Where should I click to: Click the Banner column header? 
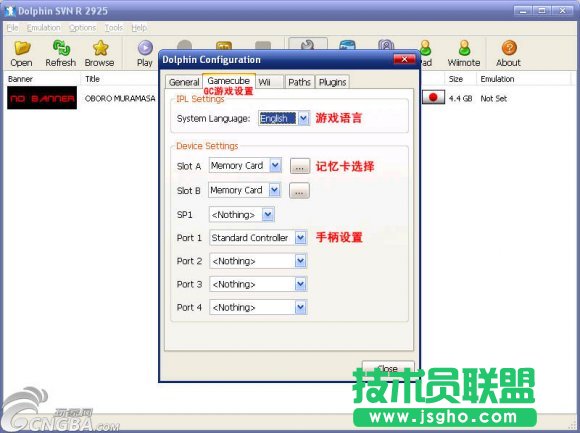click(x=41, y=79)
